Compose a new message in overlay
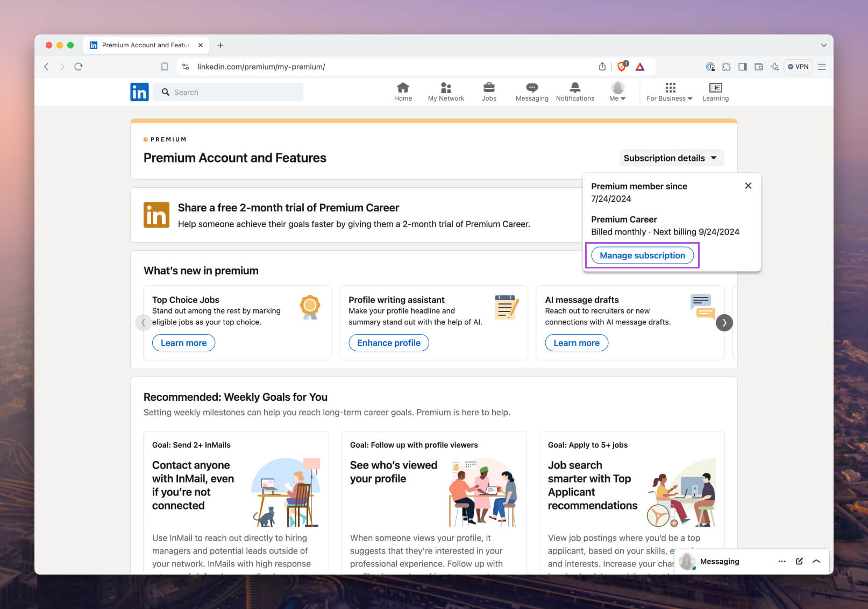The image size is (868, 609). (799, 561)
